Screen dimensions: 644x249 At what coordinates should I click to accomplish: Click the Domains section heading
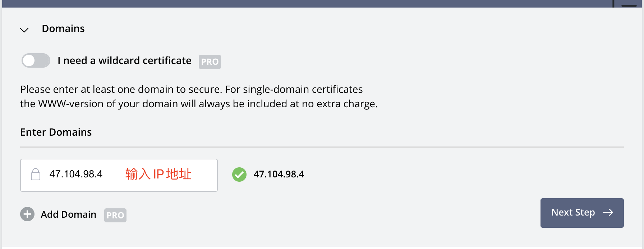click(63, 29)
